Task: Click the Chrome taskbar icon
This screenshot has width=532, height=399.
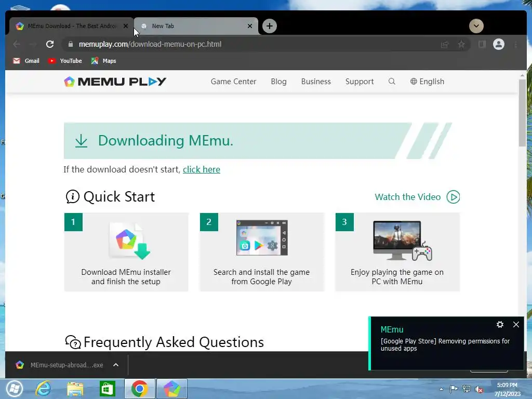Action: (x=139, y=389)
